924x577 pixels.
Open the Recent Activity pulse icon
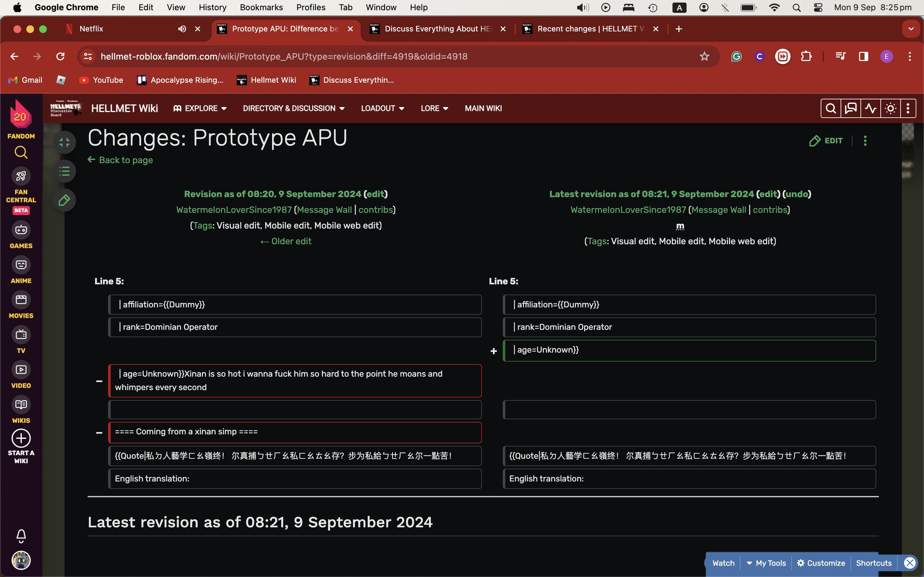pos(870,108)
